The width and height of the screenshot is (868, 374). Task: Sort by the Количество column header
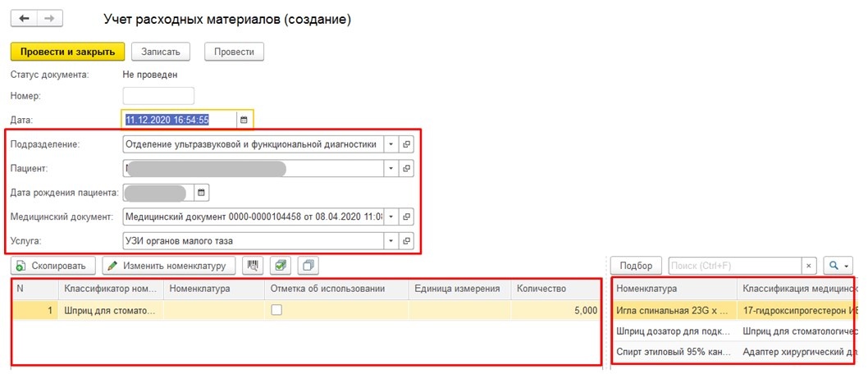[x=555, y=289]
